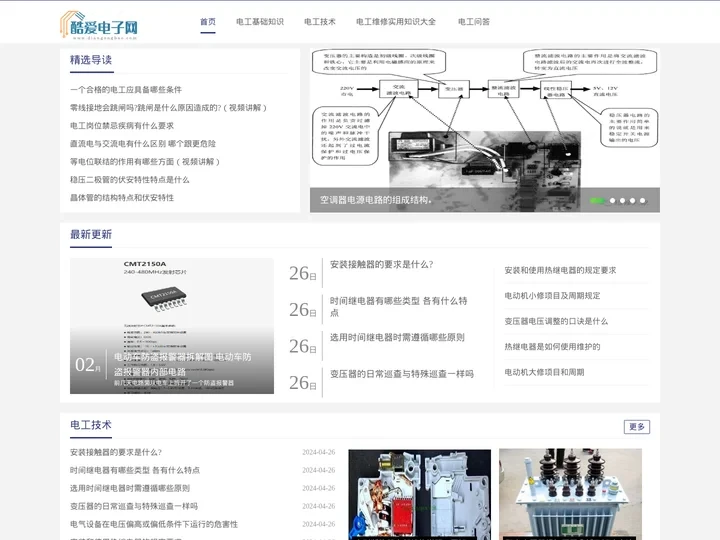
Task: Open 电工技术 list item 变压器的日常巡查
Action: (134, 506)
